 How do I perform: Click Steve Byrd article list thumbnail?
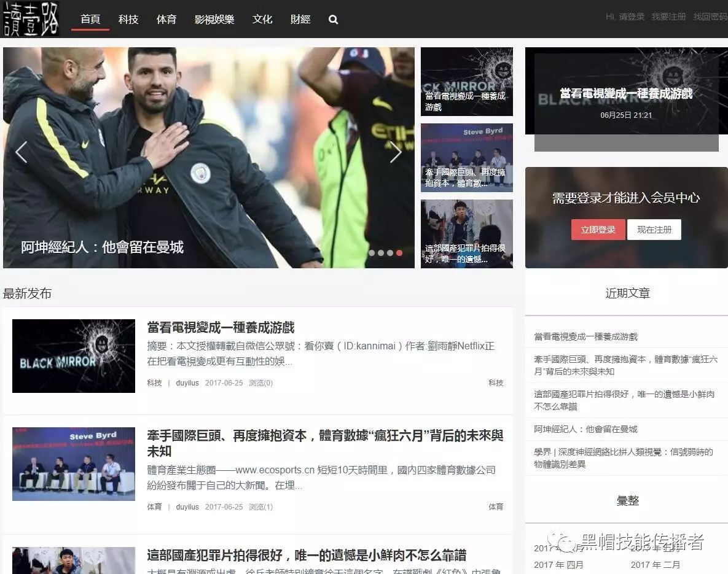tap(74, 464)
